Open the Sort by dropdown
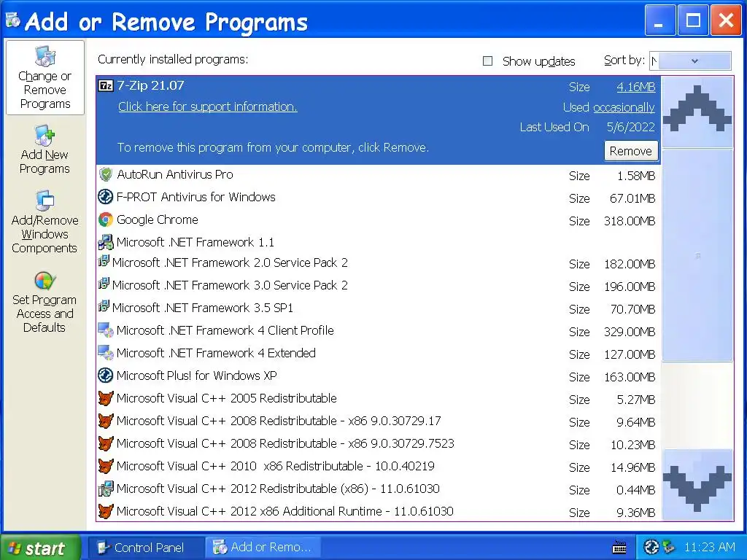Screen dimensions: 747x560 [x=690, y=61]
